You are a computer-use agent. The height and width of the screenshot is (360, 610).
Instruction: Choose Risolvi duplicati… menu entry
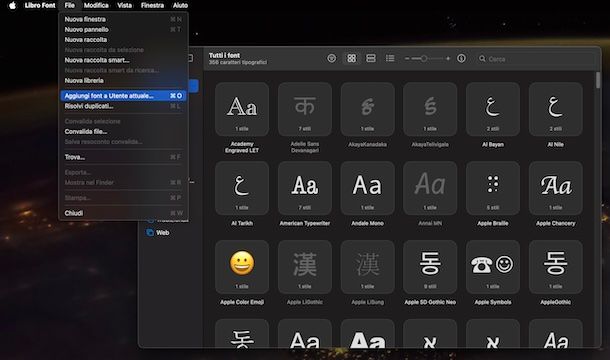(123, 106)
